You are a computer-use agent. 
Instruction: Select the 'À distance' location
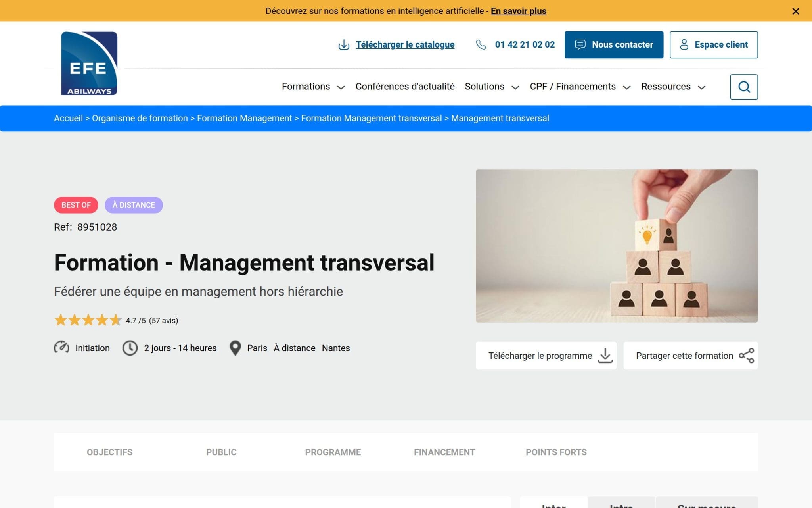[295, 348]
